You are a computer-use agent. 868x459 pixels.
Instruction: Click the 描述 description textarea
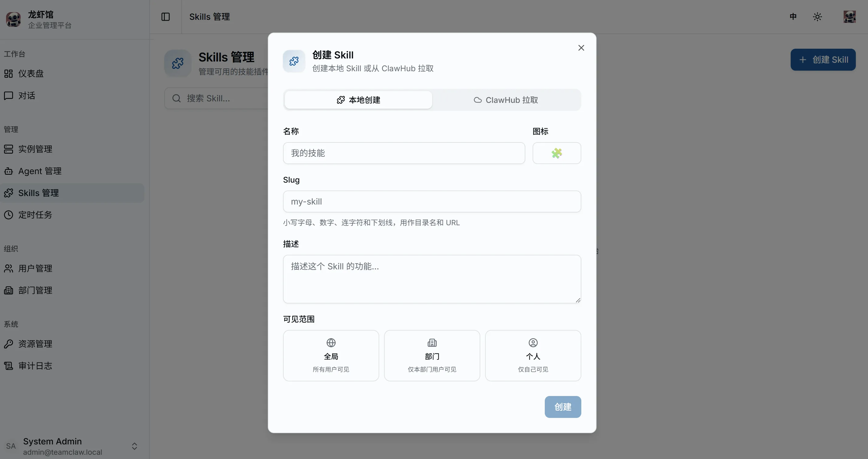tap(432, 279)
